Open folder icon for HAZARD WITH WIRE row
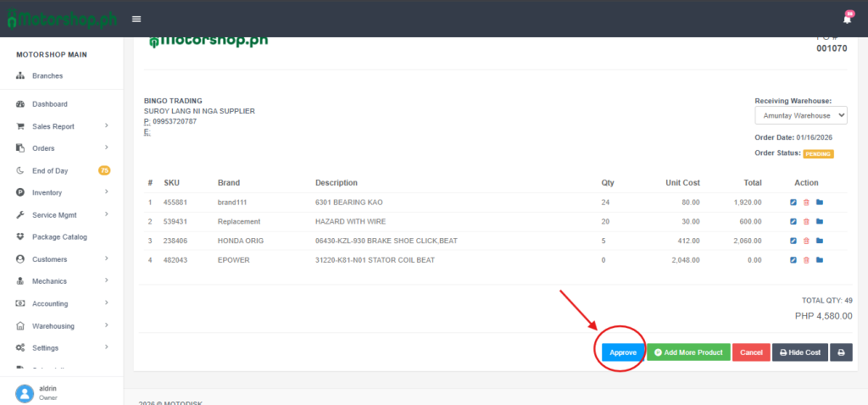Screen dimensions: 868x405 (820, 222)
